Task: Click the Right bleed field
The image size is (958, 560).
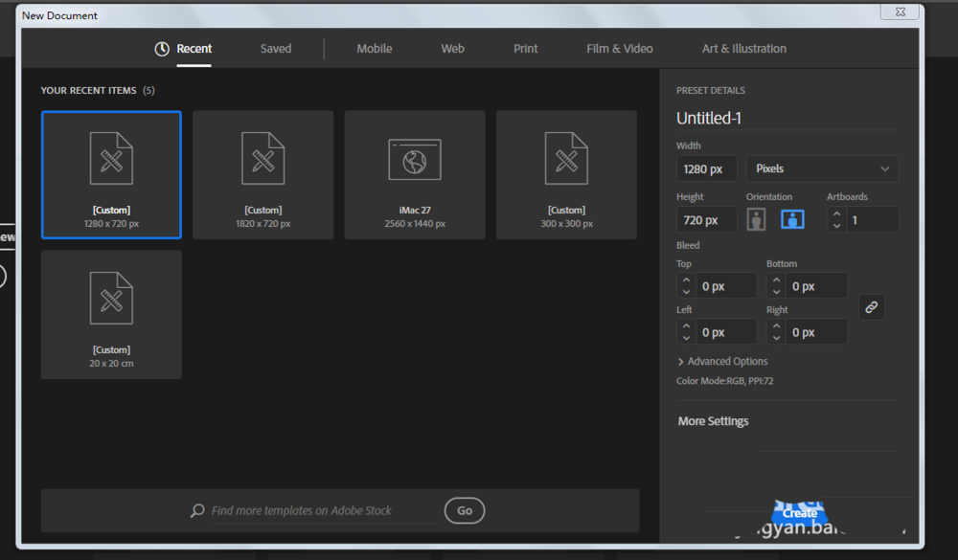Action: 815,332
